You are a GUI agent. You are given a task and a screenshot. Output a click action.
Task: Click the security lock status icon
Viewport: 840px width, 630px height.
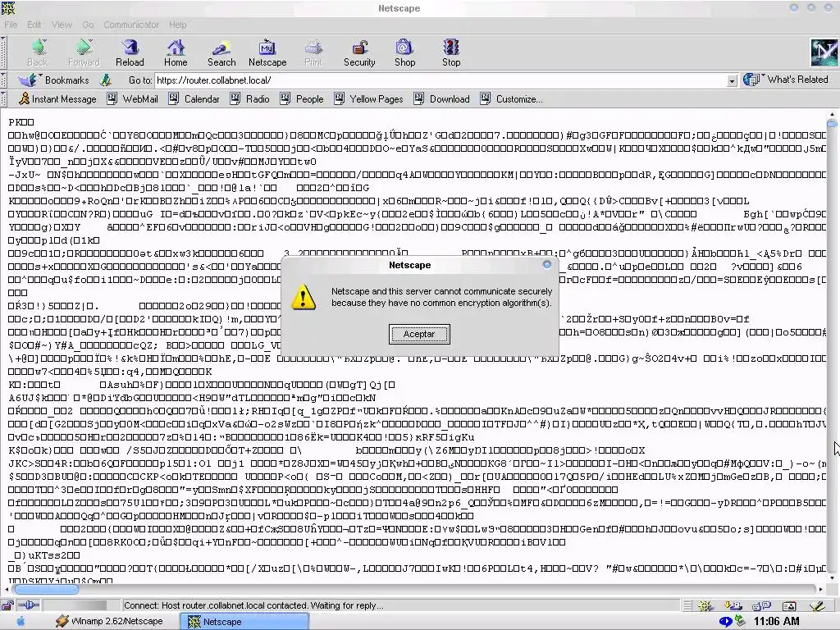click(7, 605)
